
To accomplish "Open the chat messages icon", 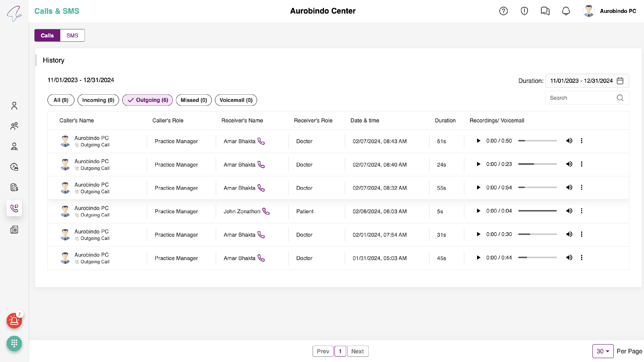I will click(x=545, y=11).
